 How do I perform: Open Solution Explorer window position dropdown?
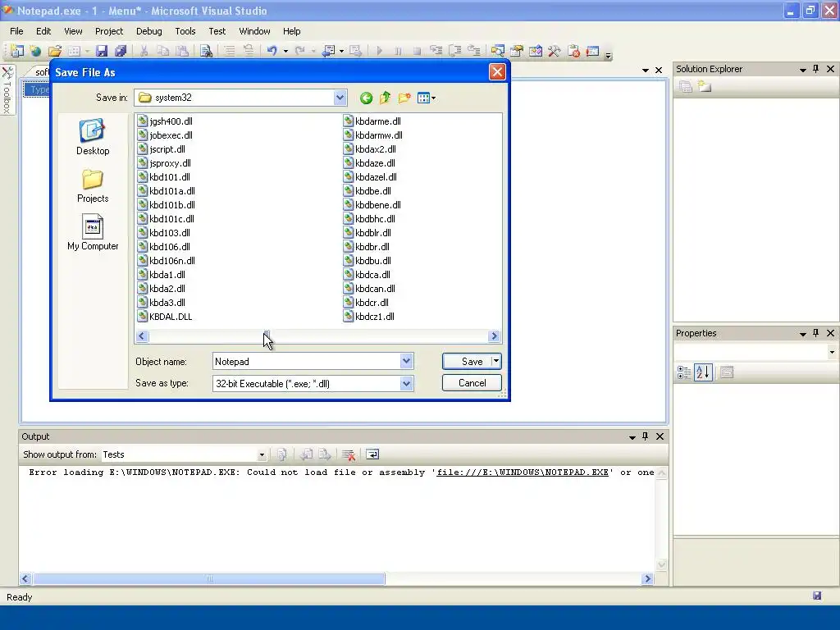(802, 69)
